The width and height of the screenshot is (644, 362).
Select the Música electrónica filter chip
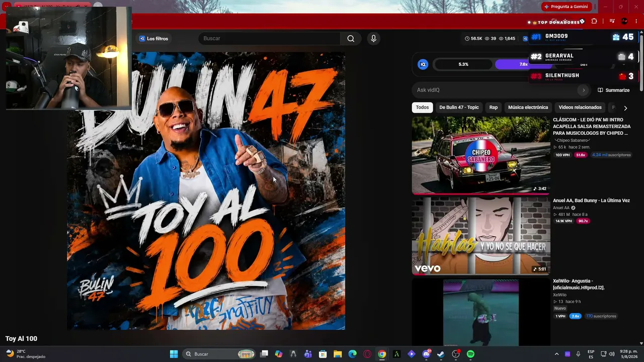(528, 108)
